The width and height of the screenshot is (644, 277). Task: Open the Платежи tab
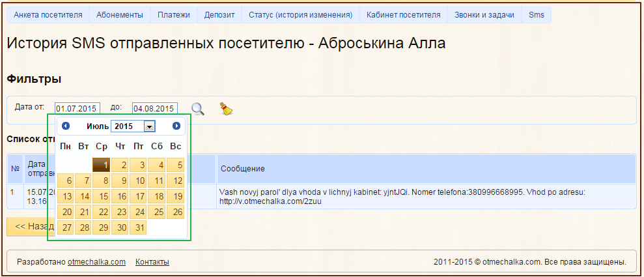click(174, 15)
